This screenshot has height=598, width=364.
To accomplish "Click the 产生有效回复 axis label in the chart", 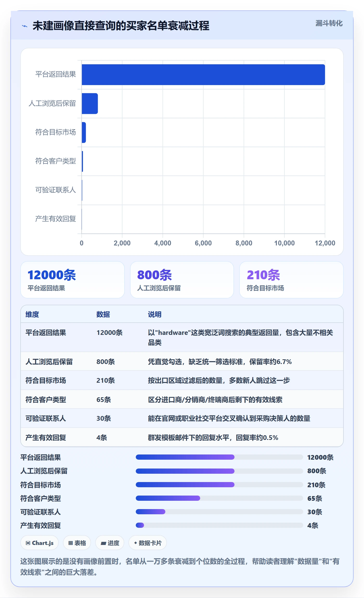I will point(55,219).
